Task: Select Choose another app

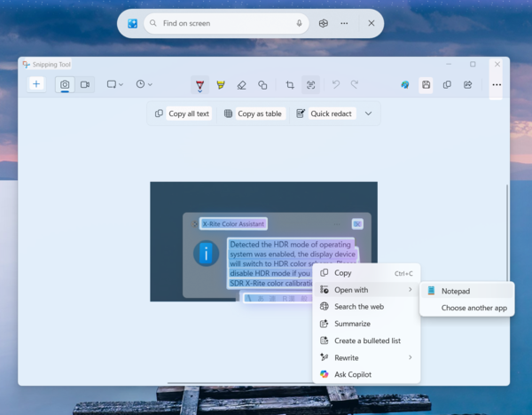Action: [467, 308]
